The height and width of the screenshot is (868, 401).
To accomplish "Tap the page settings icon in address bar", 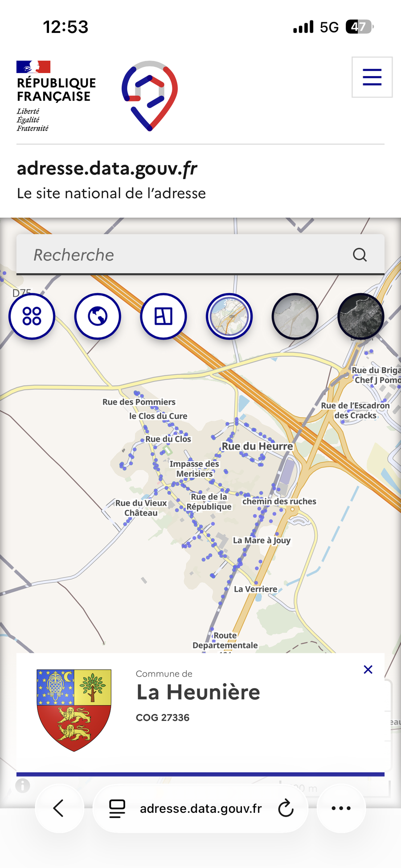I will (117, 808).
